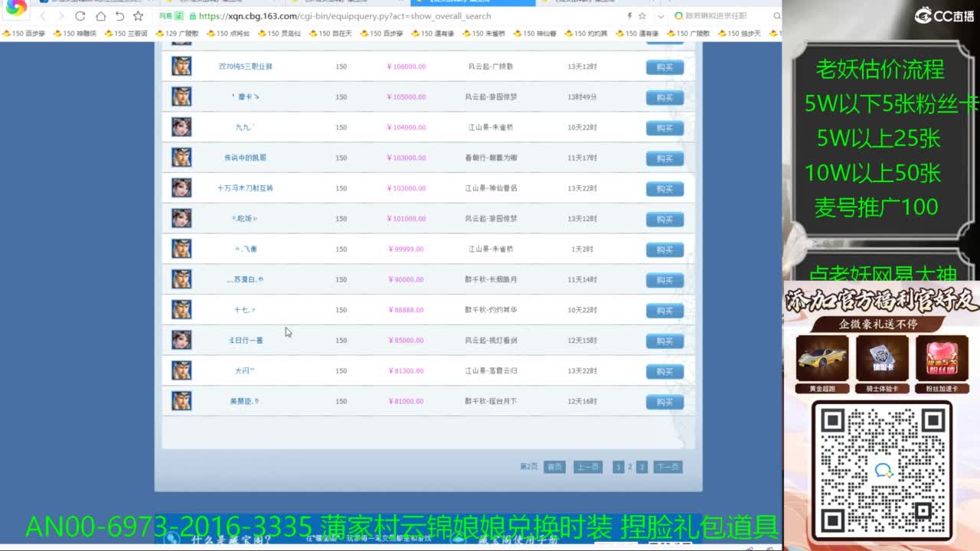Image resolution: width=980 pixels, height=551 pixels.
Task: Click the undo/restore closed tab icon
Action: coord(119,16)
